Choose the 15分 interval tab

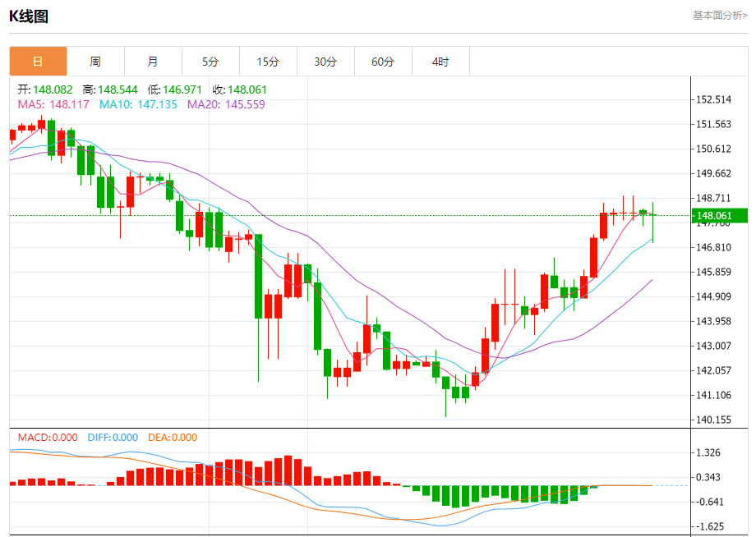[x=268, y=62]
